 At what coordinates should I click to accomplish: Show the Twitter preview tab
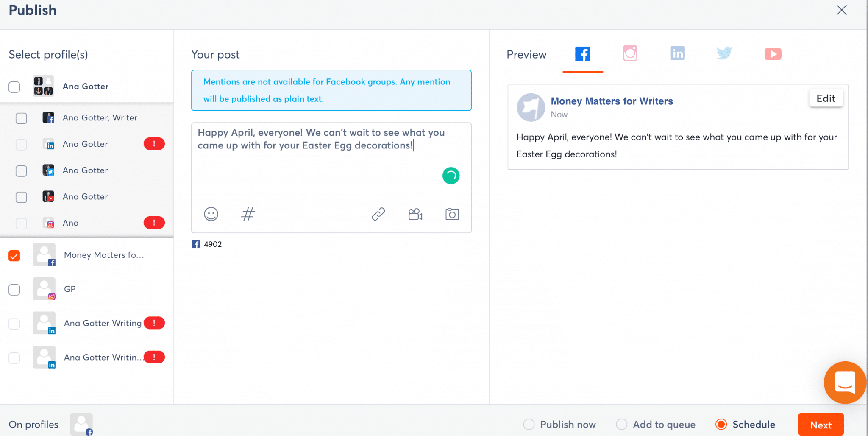click(724, 53)
